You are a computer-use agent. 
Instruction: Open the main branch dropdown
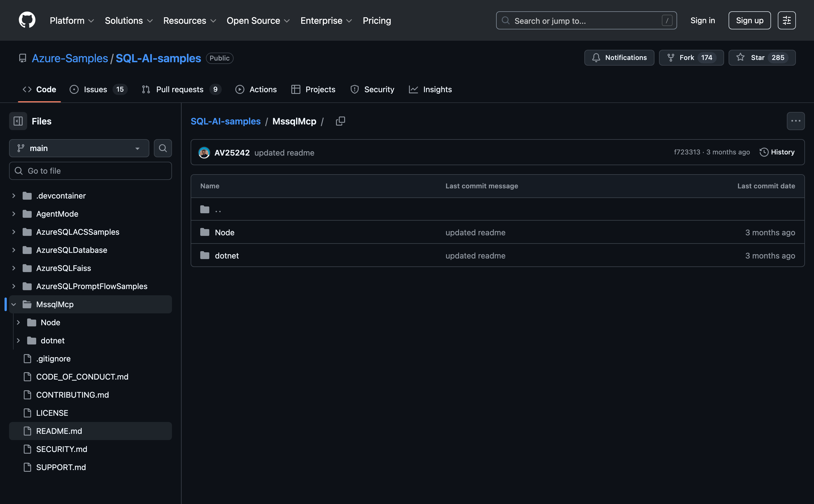coord(79,148)
